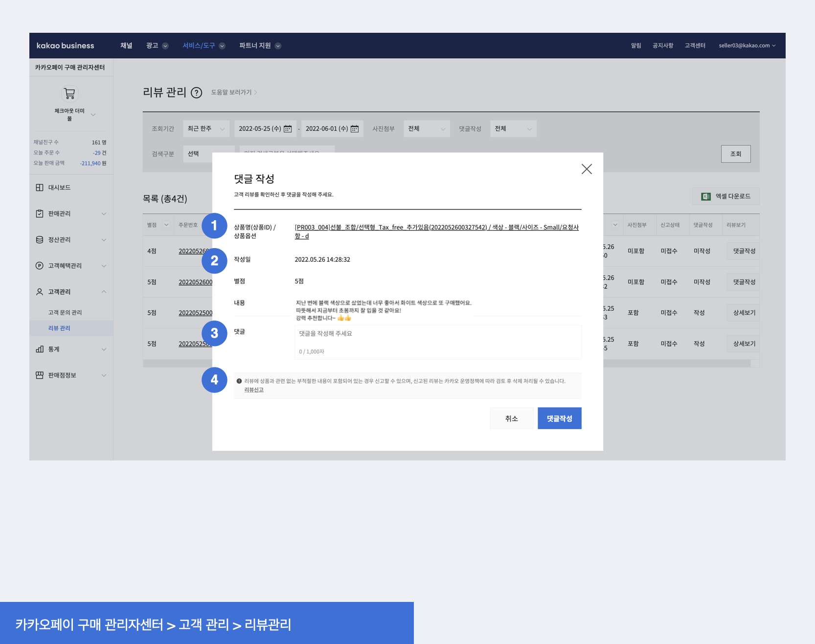The width and height of the screenshot is (815, 644).
Task: Click 댓글작성 button in the 4점 review row
Action: 744,251
